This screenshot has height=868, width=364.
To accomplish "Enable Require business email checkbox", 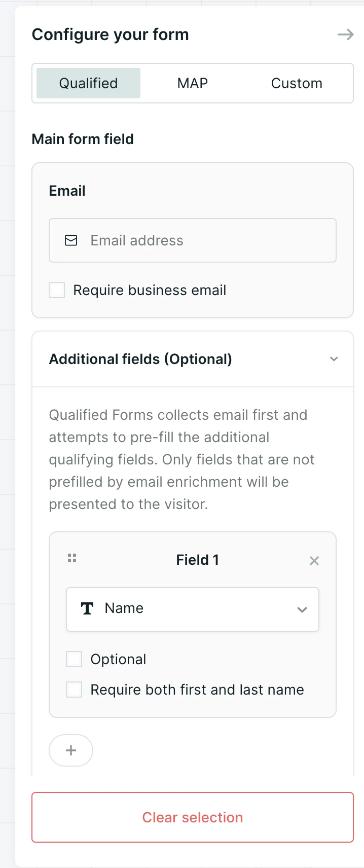I will click(x=57, y=290).
